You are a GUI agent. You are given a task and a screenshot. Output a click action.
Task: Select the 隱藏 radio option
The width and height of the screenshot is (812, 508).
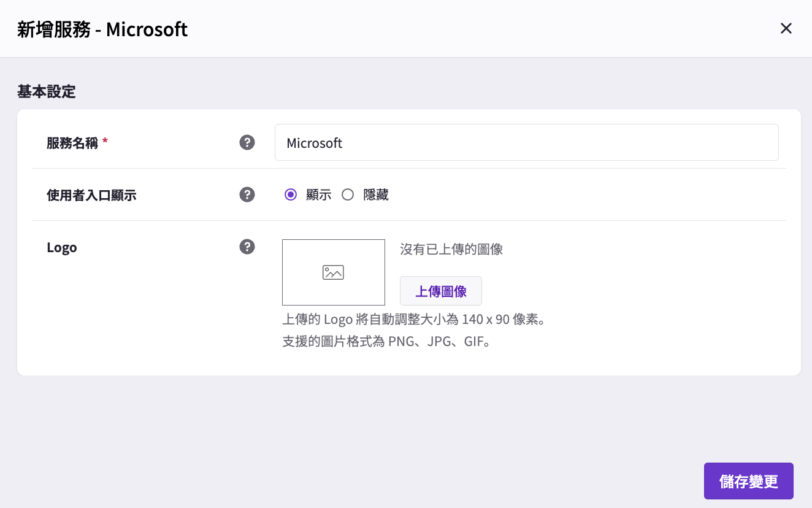(x=348, y=195)
